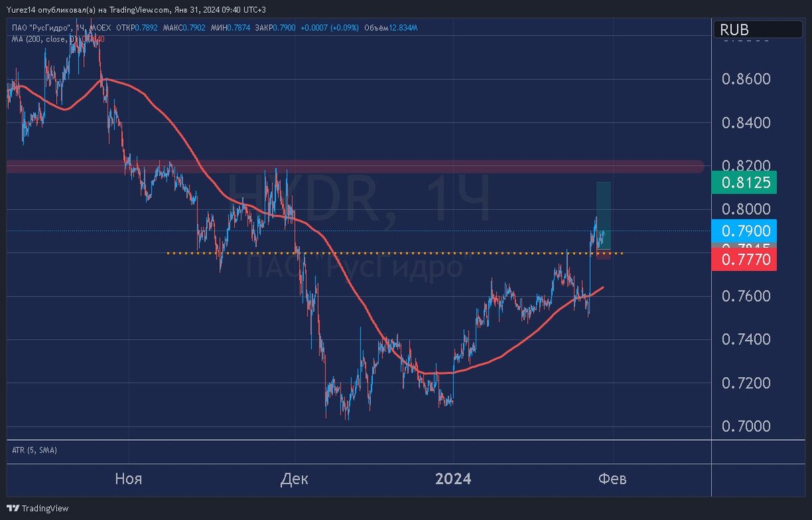Click the ПАО "РусГидро" symbol title in the legend
This screenshot has height=520, width=812.
click(x=42, y=28)
